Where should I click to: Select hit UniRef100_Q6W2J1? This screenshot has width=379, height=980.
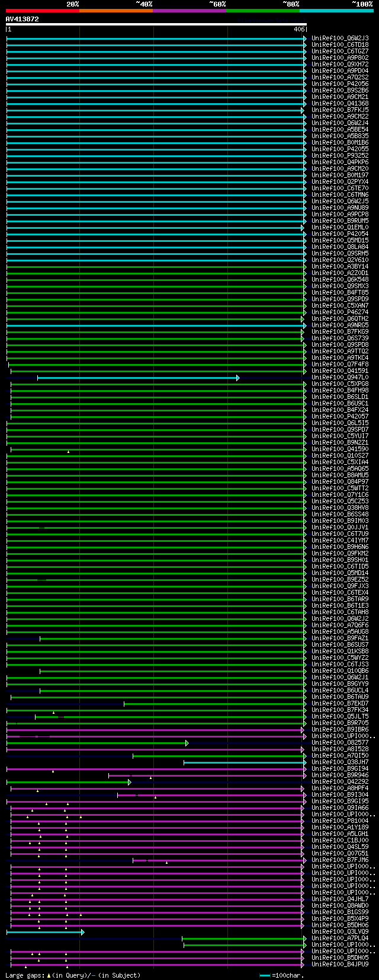(340, 677)
